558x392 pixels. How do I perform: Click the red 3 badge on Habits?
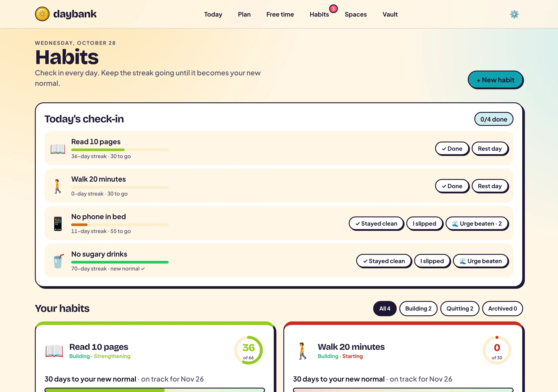coord(333,9)
